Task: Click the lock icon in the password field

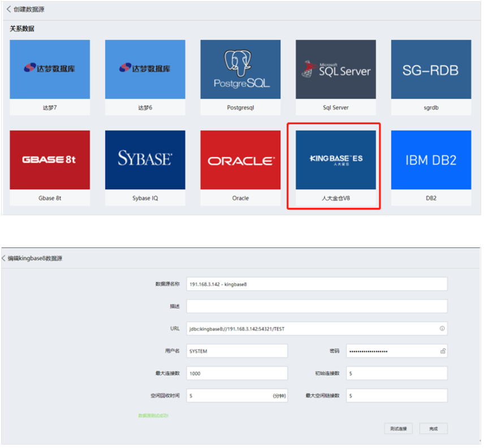Action: point(443,351)
